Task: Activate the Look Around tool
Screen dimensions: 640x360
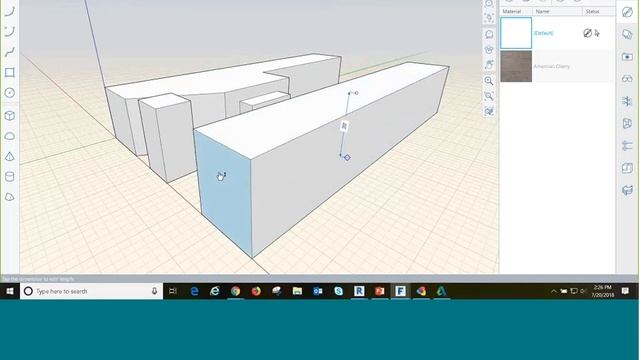Action: [489, 50]
